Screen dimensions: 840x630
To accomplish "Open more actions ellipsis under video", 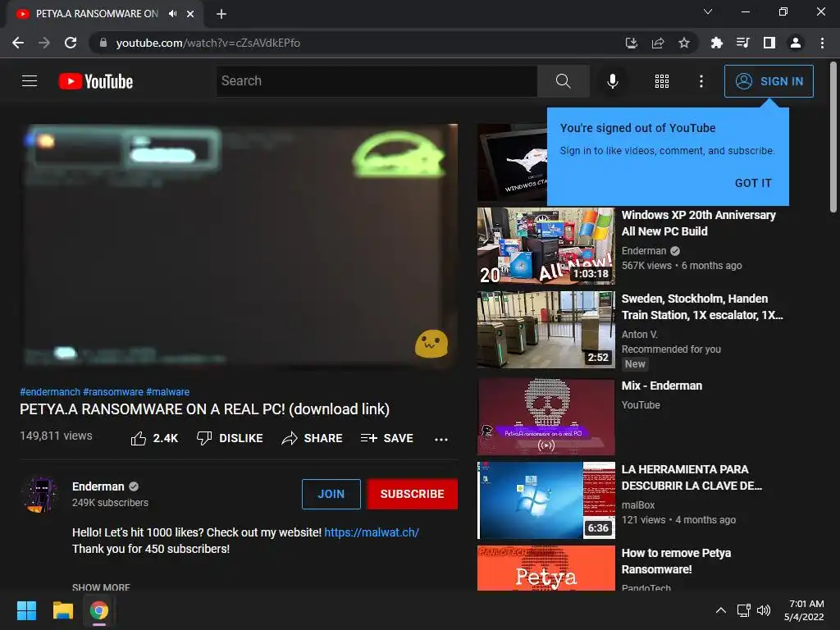I will [x=441, y=440].
